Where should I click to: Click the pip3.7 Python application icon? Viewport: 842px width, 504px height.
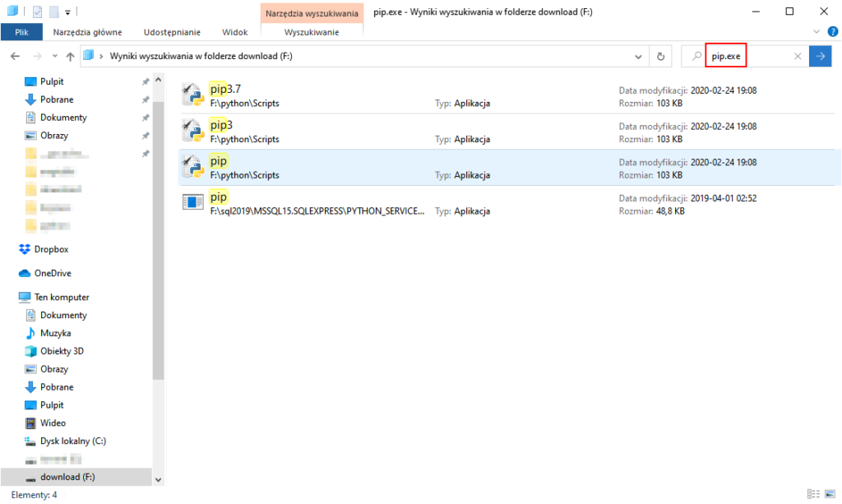tap(192, 95)
